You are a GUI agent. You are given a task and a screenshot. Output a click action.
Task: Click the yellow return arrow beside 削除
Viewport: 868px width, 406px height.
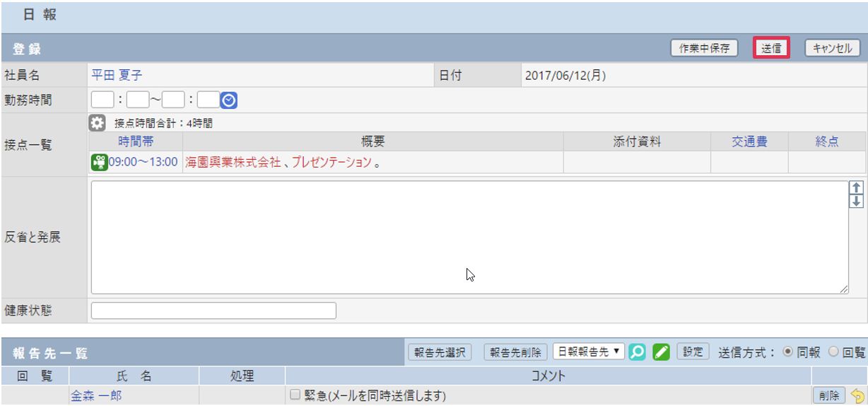pyautogui.click(x=857, y=395)
